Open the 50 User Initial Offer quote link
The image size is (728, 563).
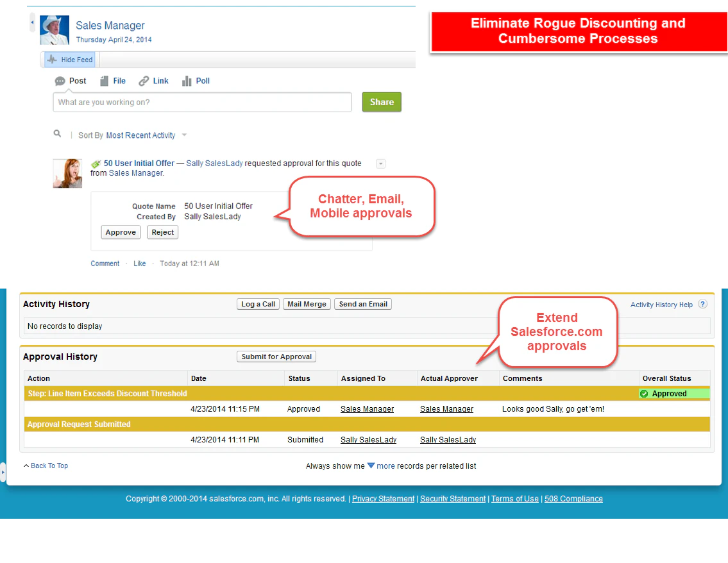139,164
